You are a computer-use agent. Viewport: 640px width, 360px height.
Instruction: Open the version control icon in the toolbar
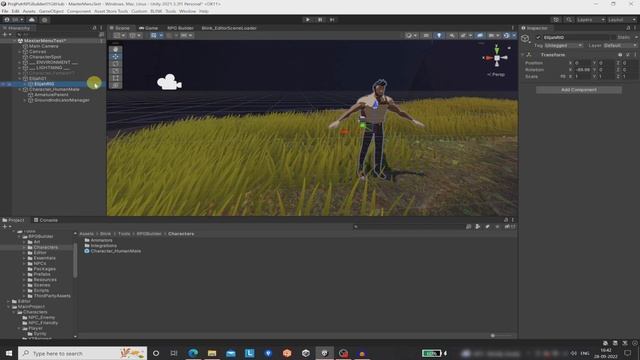[x=44, y=20]
